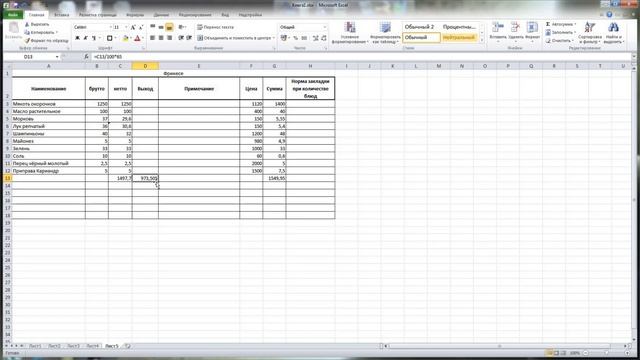
Task: Open the Calibri font name dropdown
Action: (x=110, y=27)
